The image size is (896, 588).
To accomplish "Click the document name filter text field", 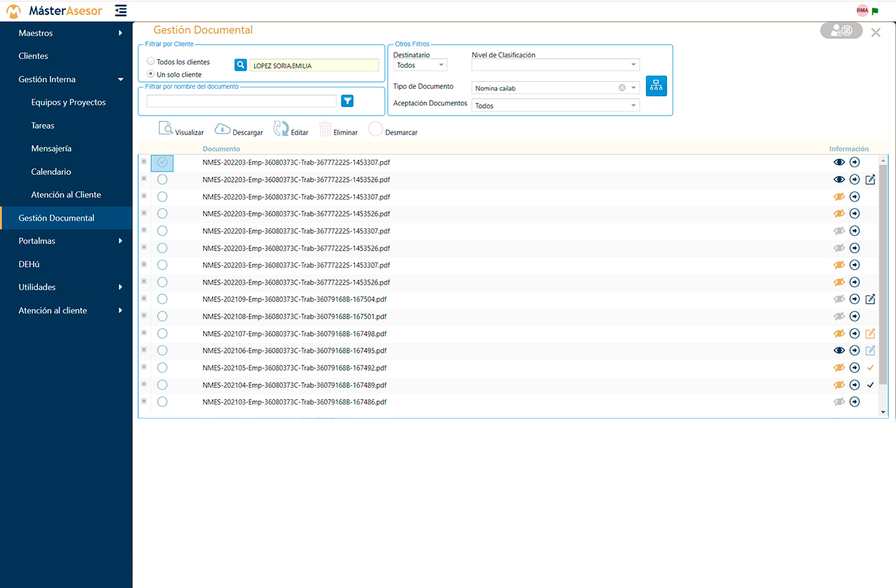I will pos(241,101).
